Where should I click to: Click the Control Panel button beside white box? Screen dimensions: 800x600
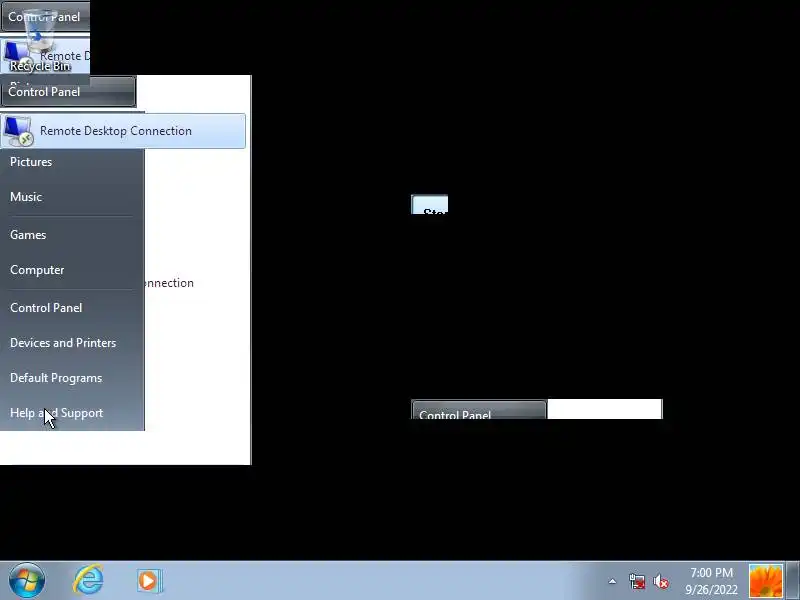coord(479,410)
